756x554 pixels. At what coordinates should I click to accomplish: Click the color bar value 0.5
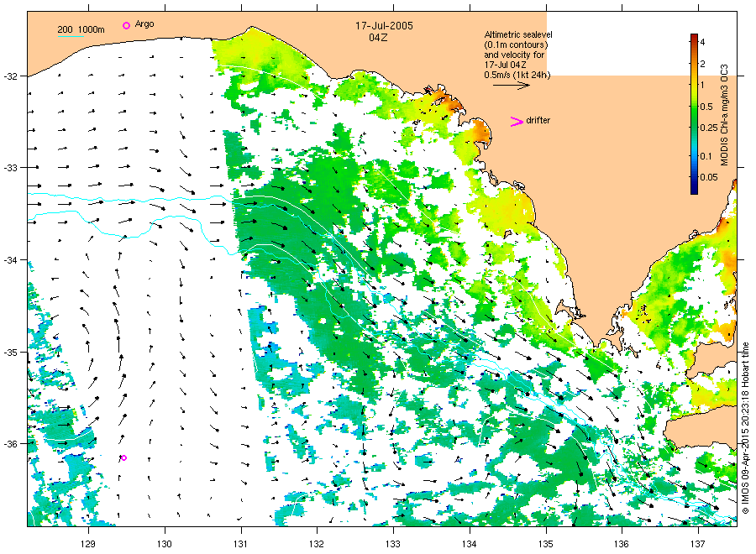point(706,107)
